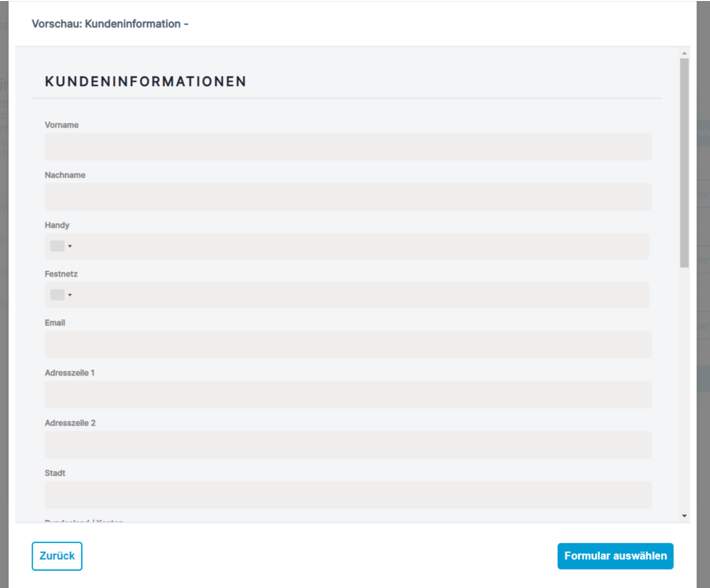Click the Adresszeile 1 label
This screenshot has height=588, width=710.
(x=70, y=373)
